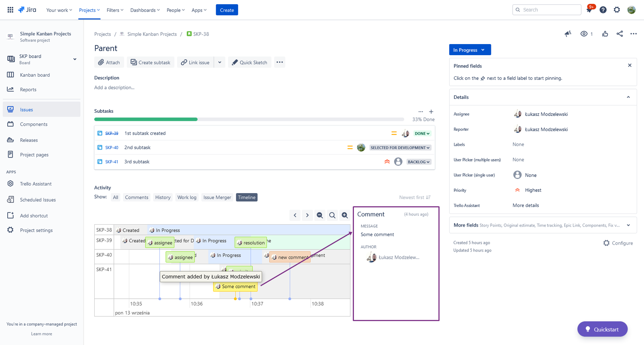
Task: Click the Search input field
Action: pyautogui.click(x=547, y=10)
